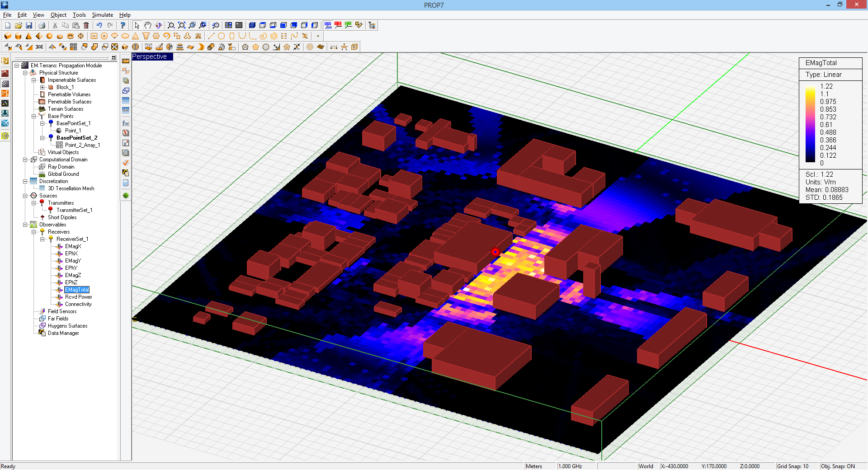Click the EMagTotal color scale bar

pos(810,124)
